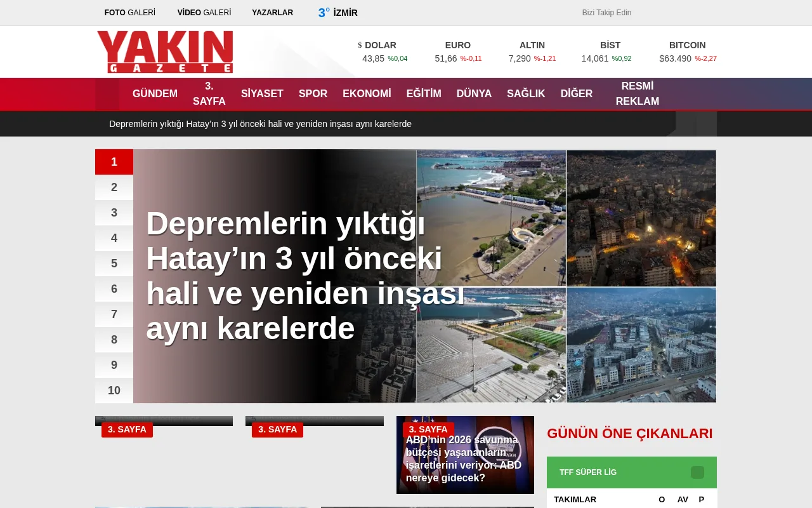
Task: Click Bizi Takip Edin
Action: tap(606, 12)
